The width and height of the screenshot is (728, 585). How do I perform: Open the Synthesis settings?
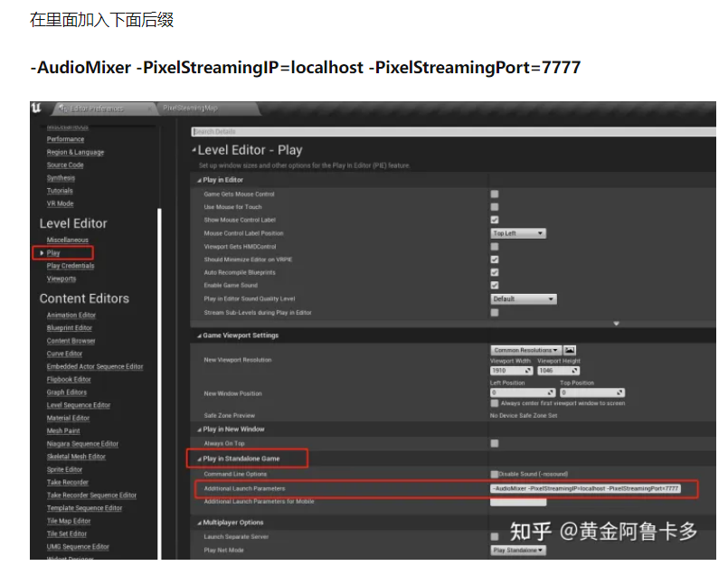[61, 178]
